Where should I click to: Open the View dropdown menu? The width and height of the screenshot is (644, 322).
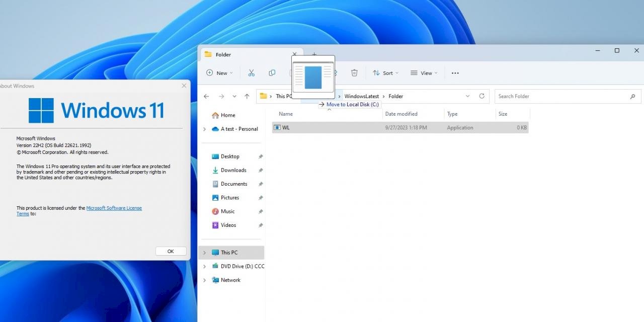tap(424, 73)
